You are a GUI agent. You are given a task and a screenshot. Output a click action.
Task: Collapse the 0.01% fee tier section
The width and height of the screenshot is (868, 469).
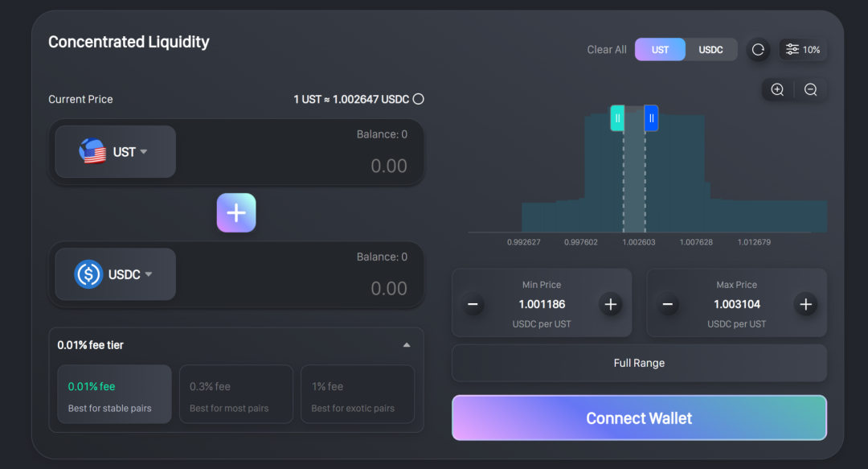pos(407,345)
